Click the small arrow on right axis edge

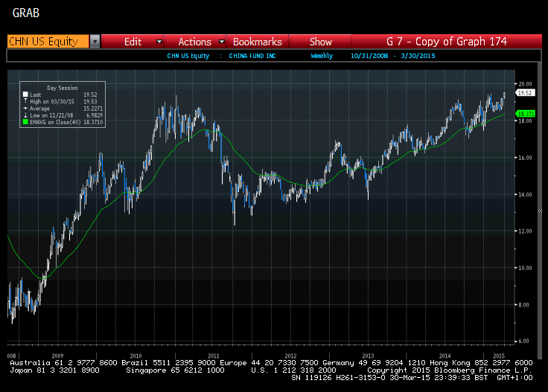540,211
